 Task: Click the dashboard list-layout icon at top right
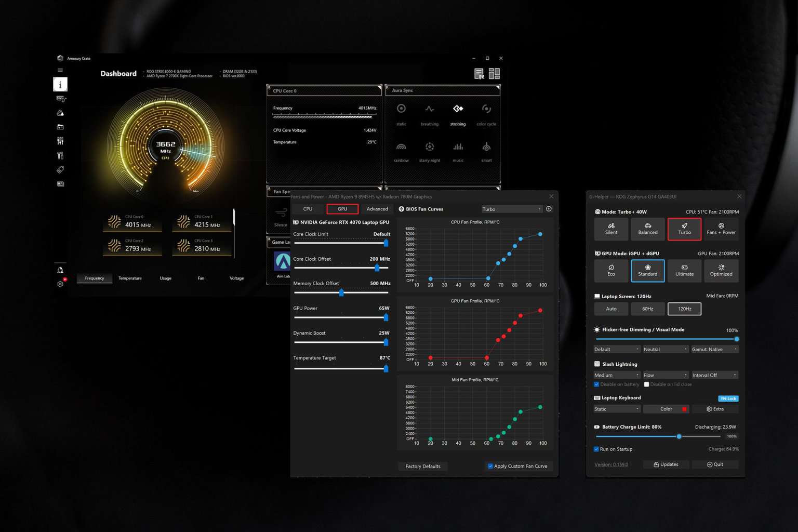[x=479, y=74]
